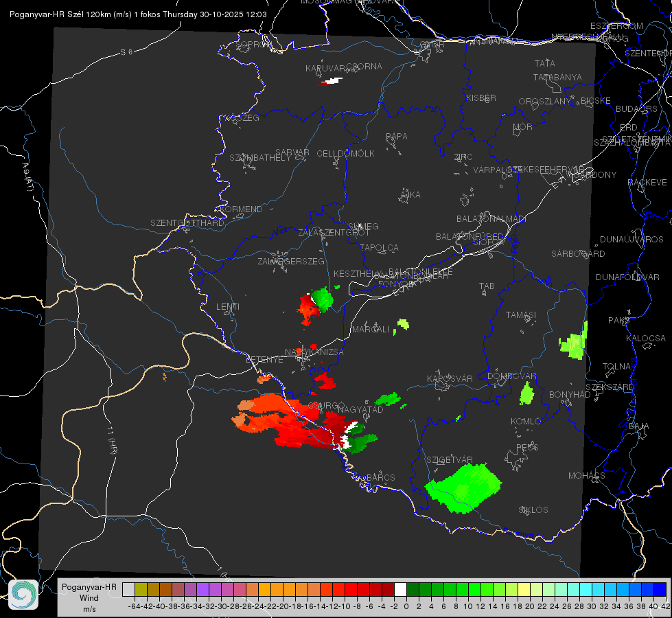The height and width of the screenshot is (618, 672).
Task: Click the TAMÁSI town label
Action: tap(521, 315)
